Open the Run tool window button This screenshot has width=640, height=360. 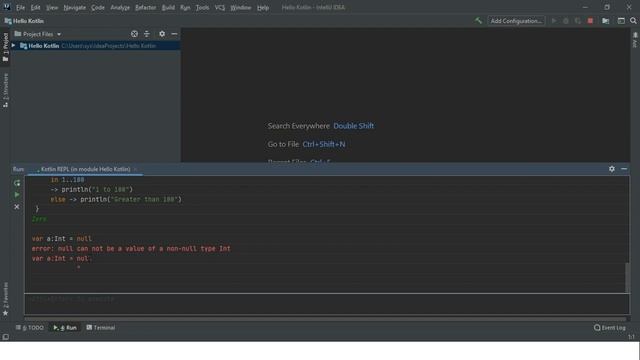pos(65,327)
